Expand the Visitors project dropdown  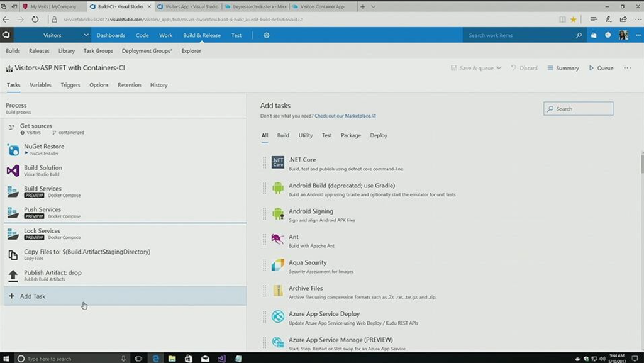tap(86, 35)
